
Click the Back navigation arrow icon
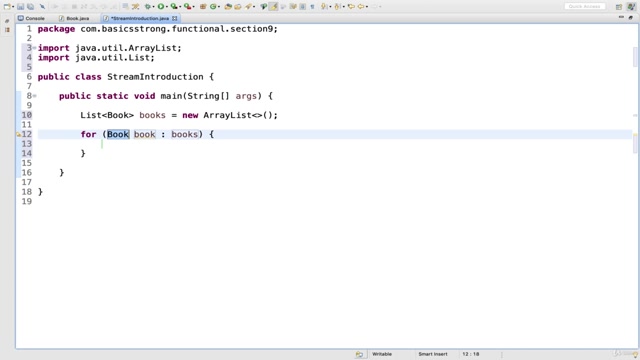tap(361, 7)
